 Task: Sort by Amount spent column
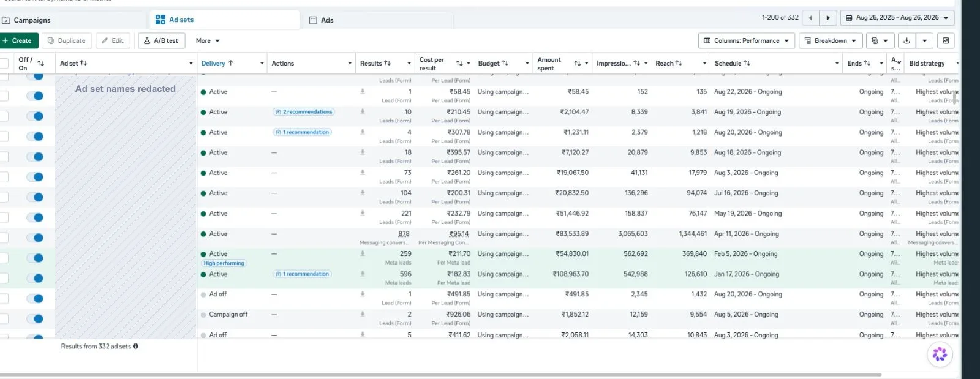(578, 64)
